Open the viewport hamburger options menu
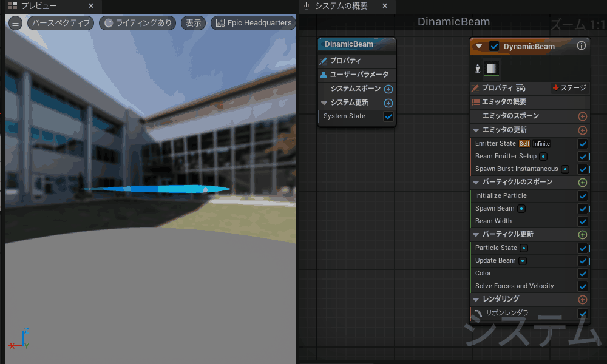 (16, 23)
